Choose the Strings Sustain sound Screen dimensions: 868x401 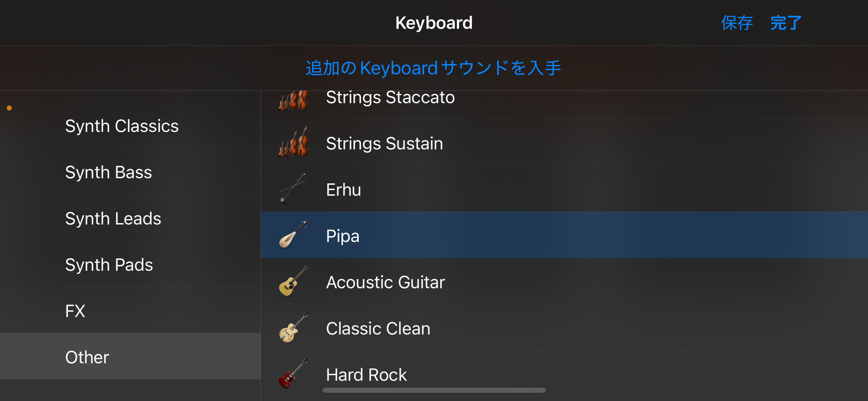(384, 143)
